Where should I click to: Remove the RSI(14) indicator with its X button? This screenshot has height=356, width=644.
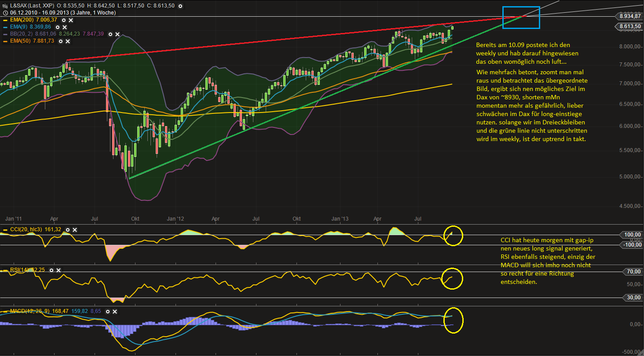coord(59,270)
